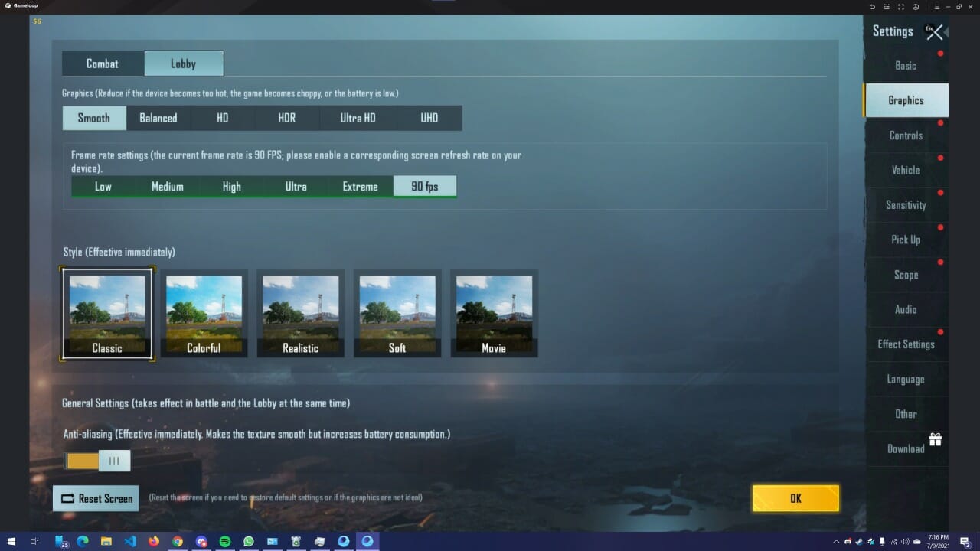Image resolution: width=980 pixels, height=551 pixels.
Task: Open the Controls settings section
Action: pos(906,135)
